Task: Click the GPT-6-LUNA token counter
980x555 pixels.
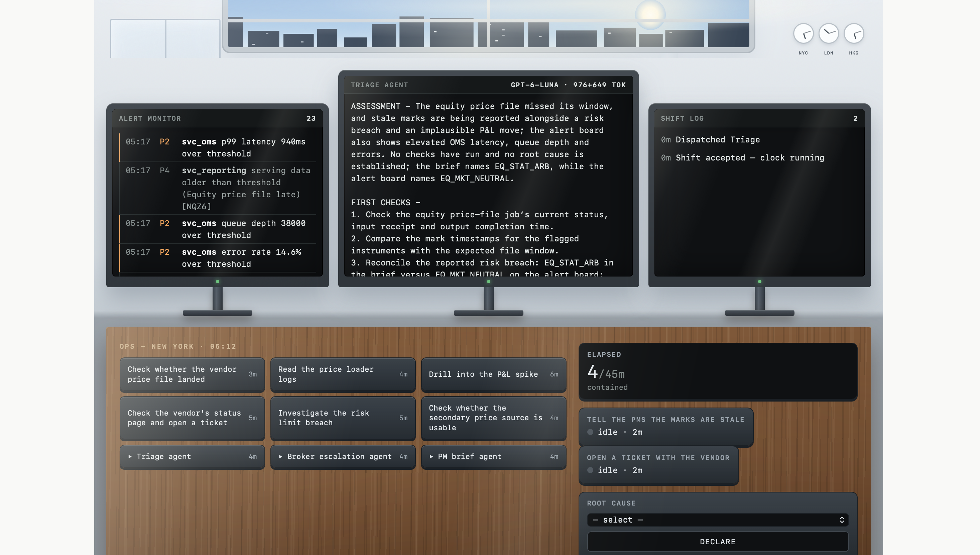Action: 568,85
